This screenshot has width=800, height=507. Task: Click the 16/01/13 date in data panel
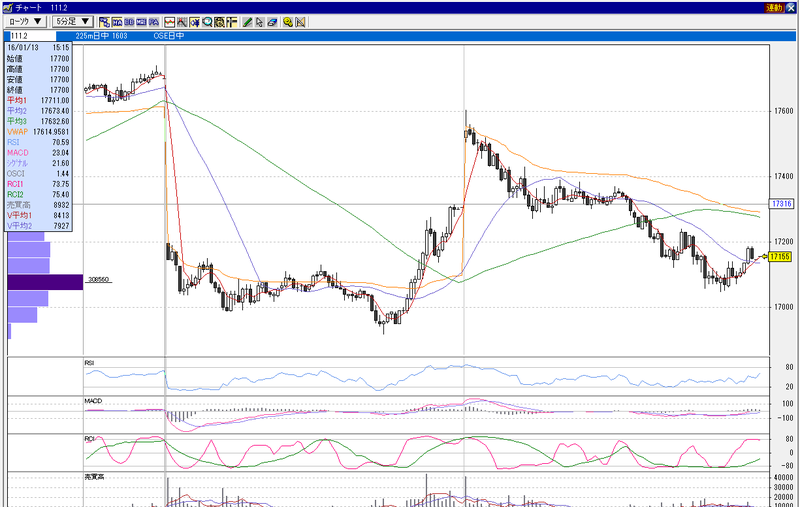[x=23, y=47]
